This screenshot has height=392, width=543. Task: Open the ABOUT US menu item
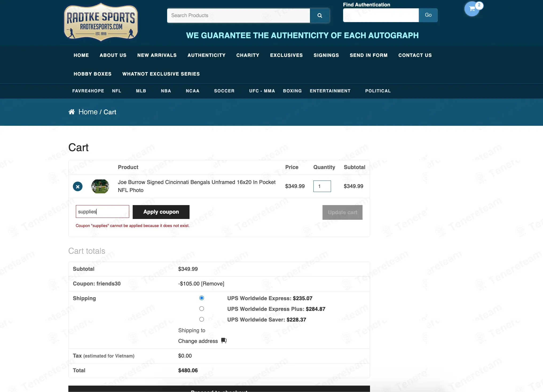pyautogui.click(x=113, y=55)
